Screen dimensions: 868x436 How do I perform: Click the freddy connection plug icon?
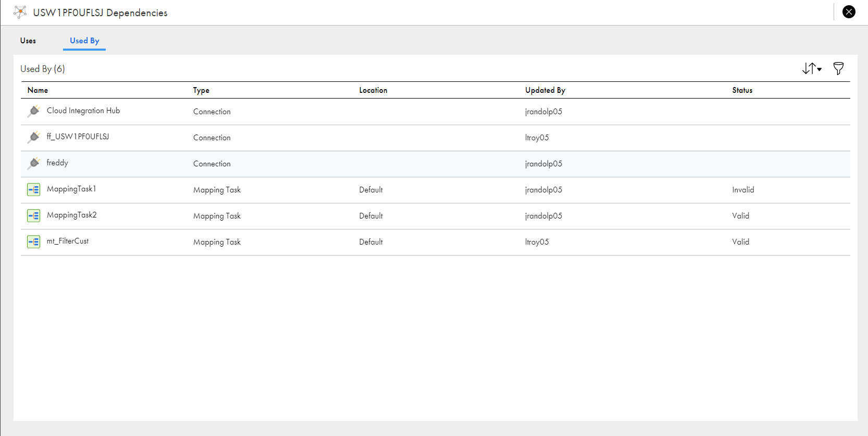[x=34, y=163]
